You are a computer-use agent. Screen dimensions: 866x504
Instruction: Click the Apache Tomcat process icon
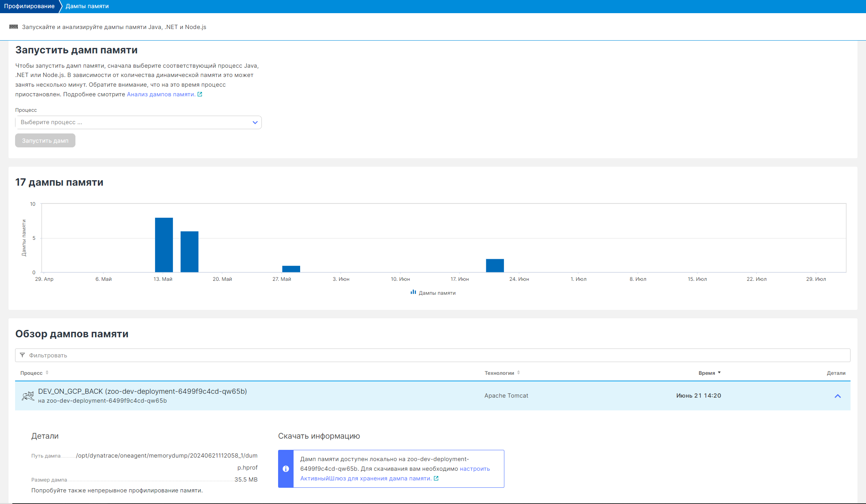pyautogui.click(x=28, y=396)
